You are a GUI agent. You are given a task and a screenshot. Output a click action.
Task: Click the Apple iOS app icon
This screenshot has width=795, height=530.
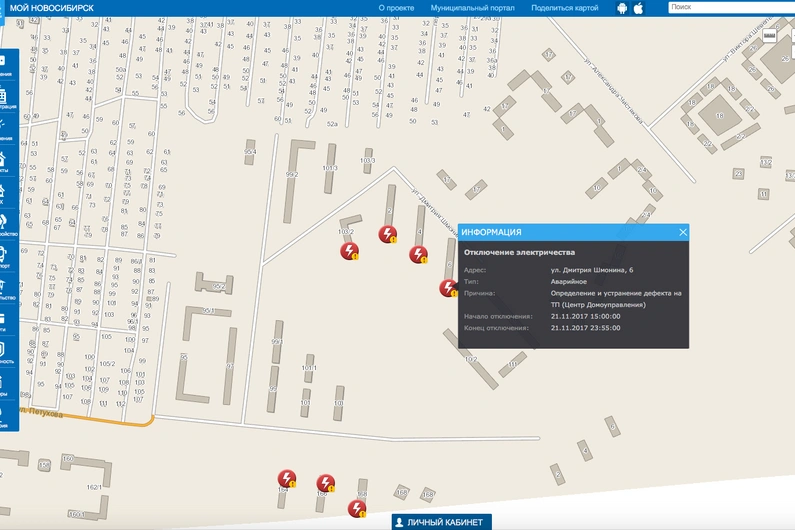coord(638,8)
